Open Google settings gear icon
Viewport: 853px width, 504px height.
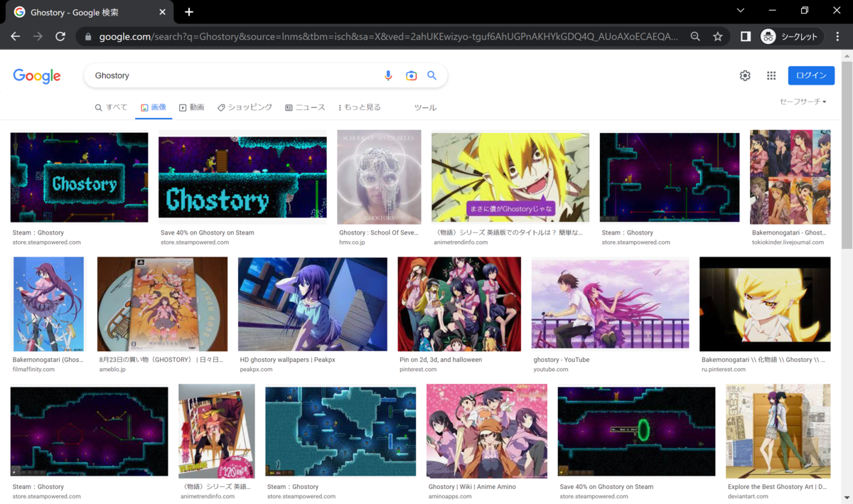pos(745,75)
